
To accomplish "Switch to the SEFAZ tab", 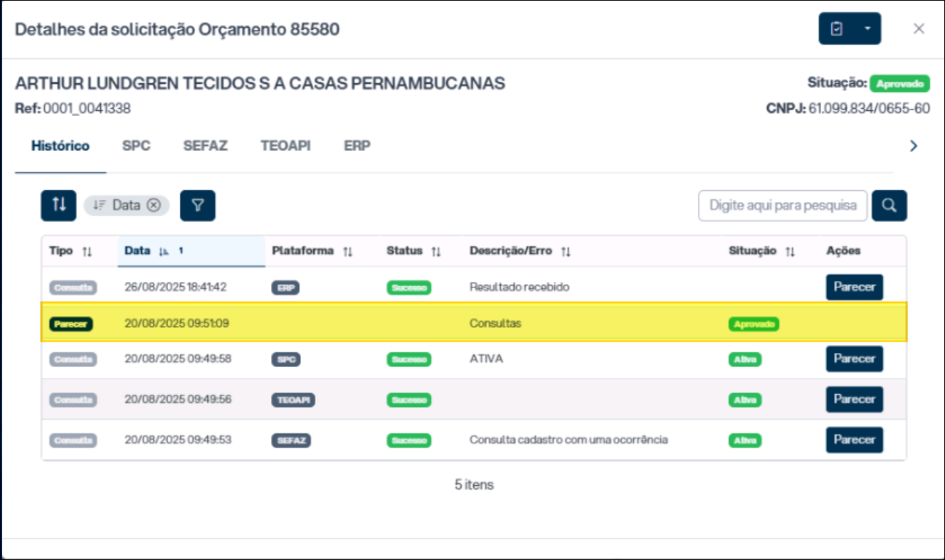I will pos(205,146).
